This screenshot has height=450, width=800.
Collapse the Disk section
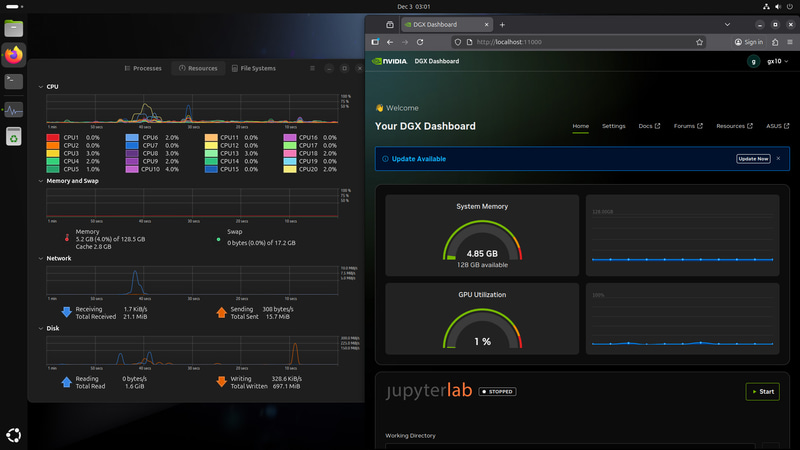pos(41,329)
